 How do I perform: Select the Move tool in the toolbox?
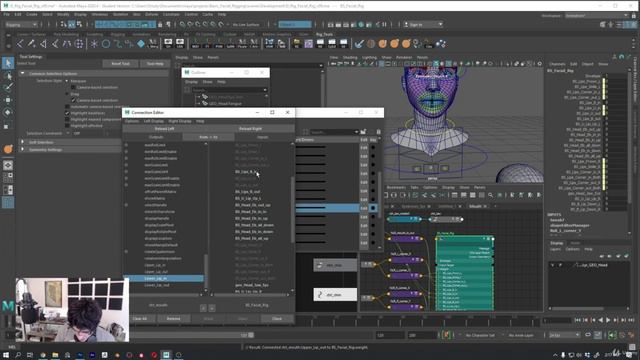click(8, 100)
